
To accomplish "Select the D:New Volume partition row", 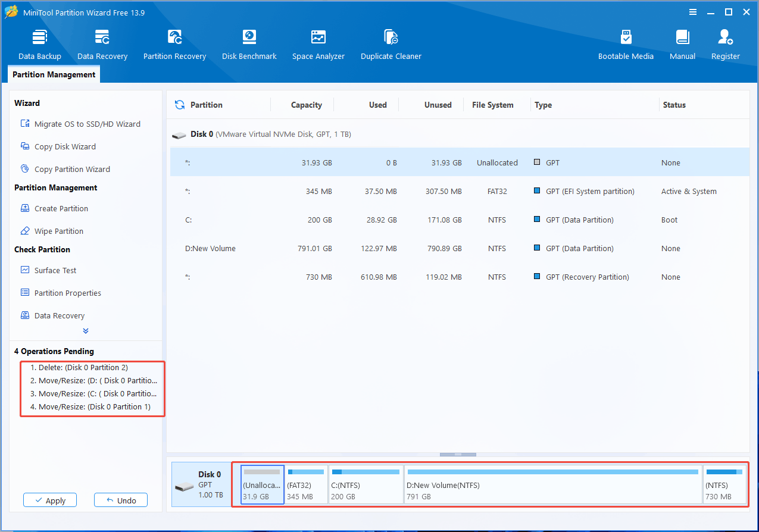I will click(x=460, y=248).
